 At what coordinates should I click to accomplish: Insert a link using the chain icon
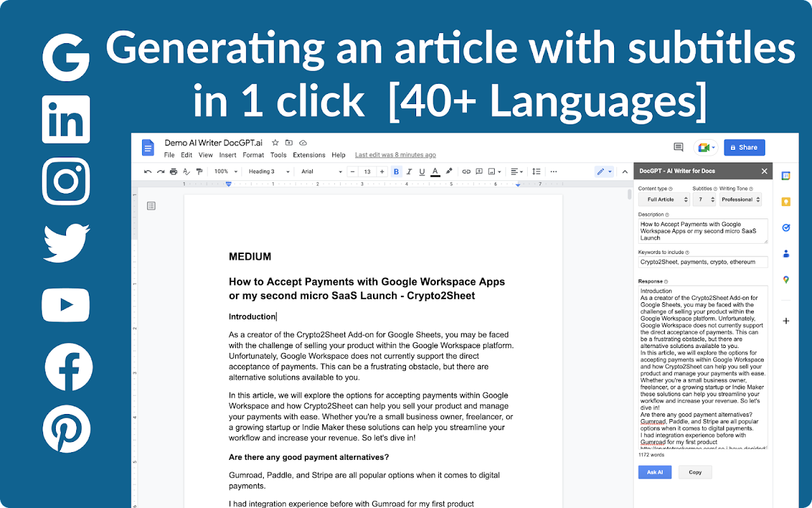pos(466,171)
